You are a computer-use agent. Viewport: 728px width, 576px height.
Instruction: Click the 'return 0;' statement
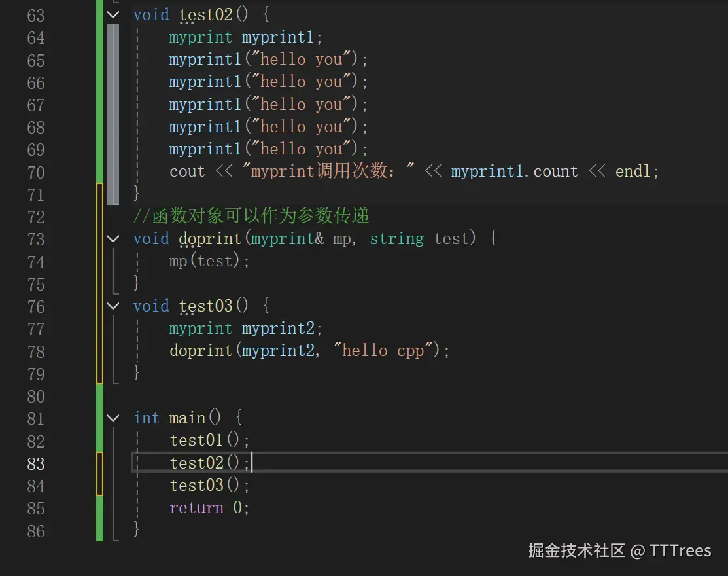[x=209, y=508]
